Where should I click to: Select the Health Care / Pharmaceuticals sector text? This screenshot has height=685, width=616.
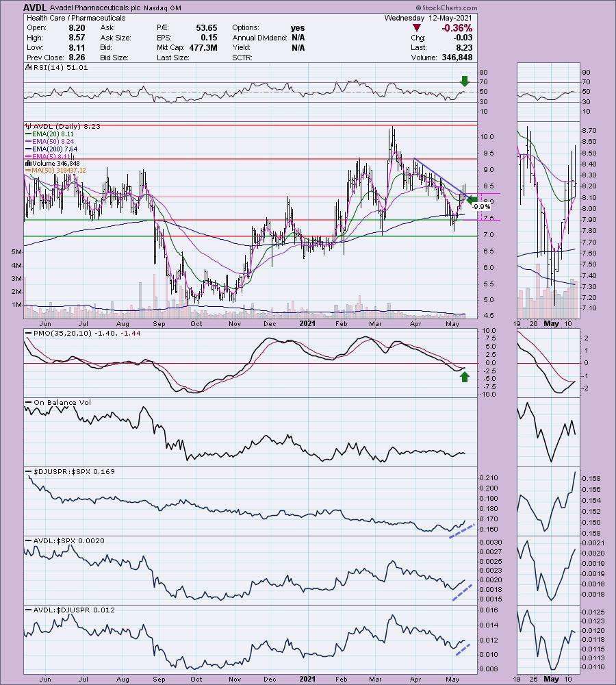pyautogui.click(x=76, y=18)
